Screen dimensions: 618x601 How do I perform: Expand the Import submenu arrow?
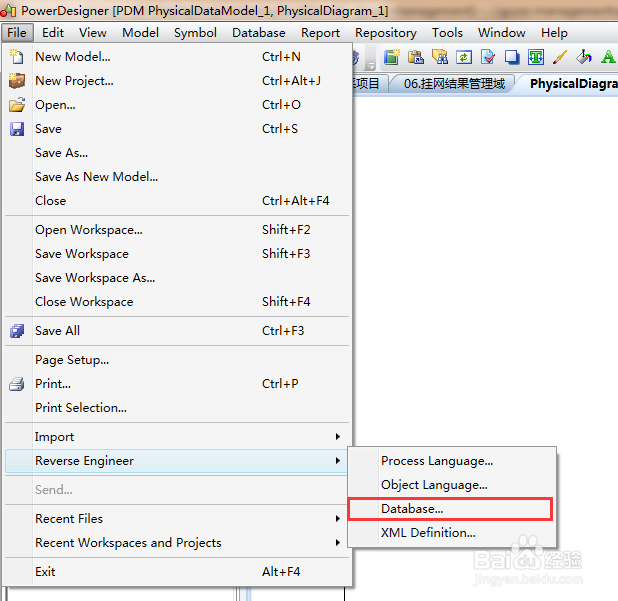tap(338, 437)
